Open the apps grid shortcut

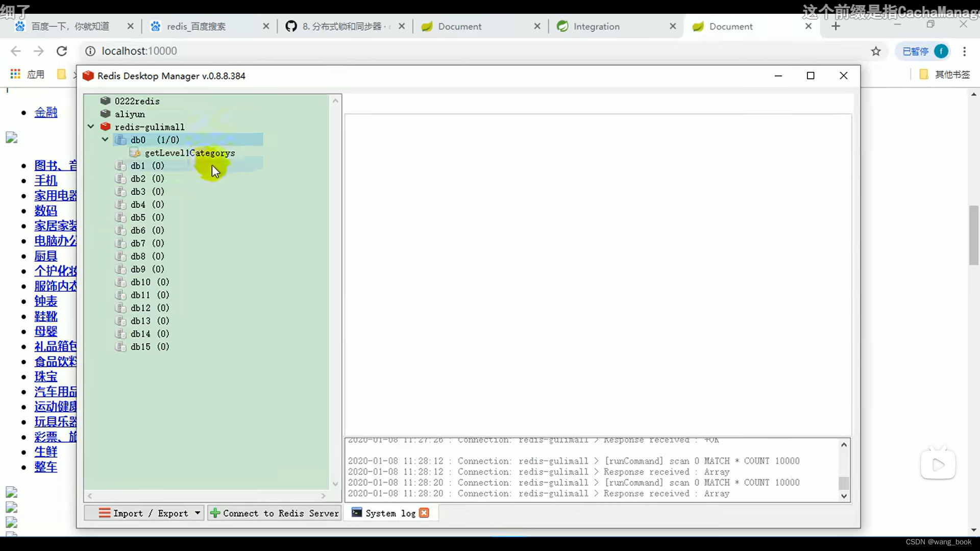[15, 74]
